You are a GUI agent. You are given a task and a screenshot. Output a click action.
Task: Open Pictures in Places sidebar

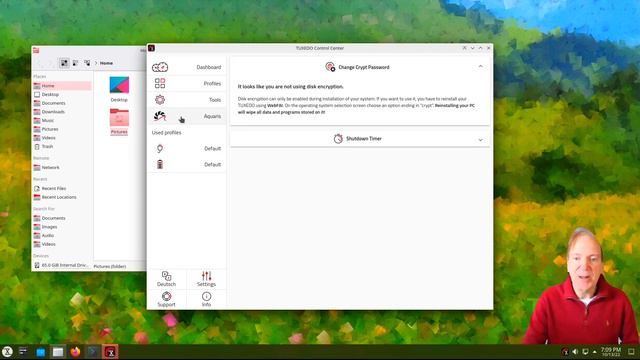[62, 129]
